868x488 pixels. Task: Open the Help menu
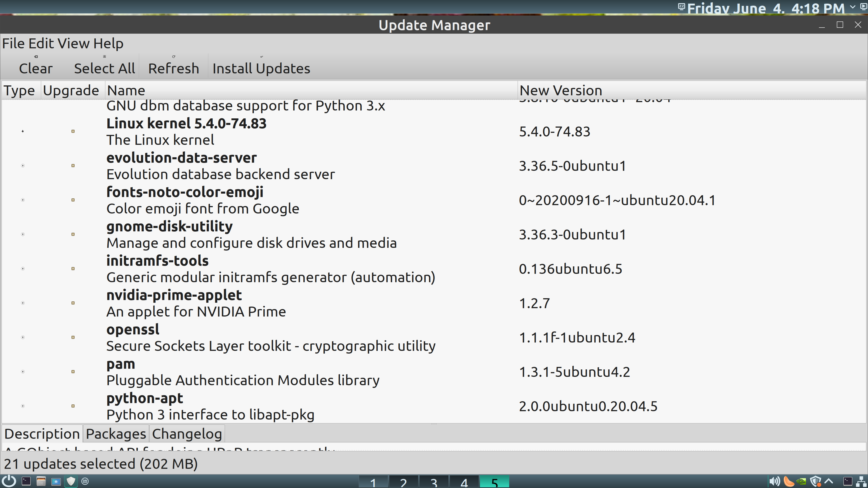(108, 43)
